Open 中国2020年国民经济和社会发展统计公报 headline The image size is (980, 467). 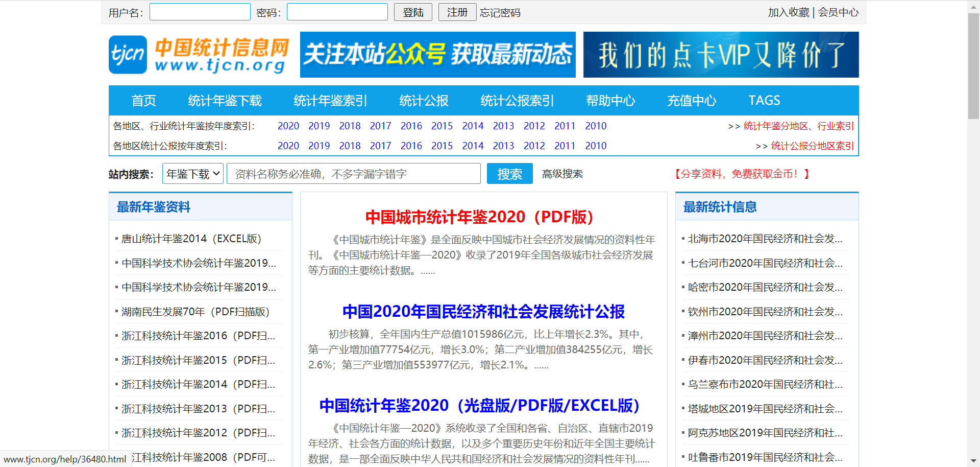[483, 312]
